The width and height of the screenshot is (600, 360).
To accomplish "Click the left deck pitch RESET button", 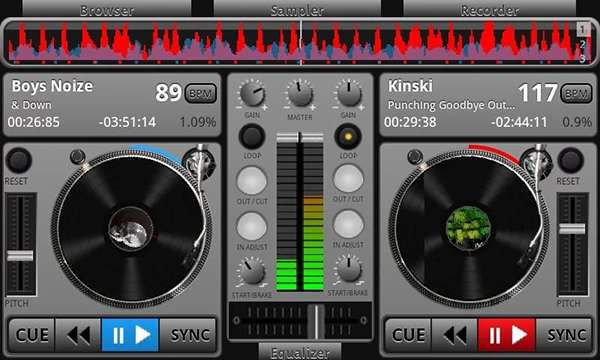I will (x=18, y=160).
